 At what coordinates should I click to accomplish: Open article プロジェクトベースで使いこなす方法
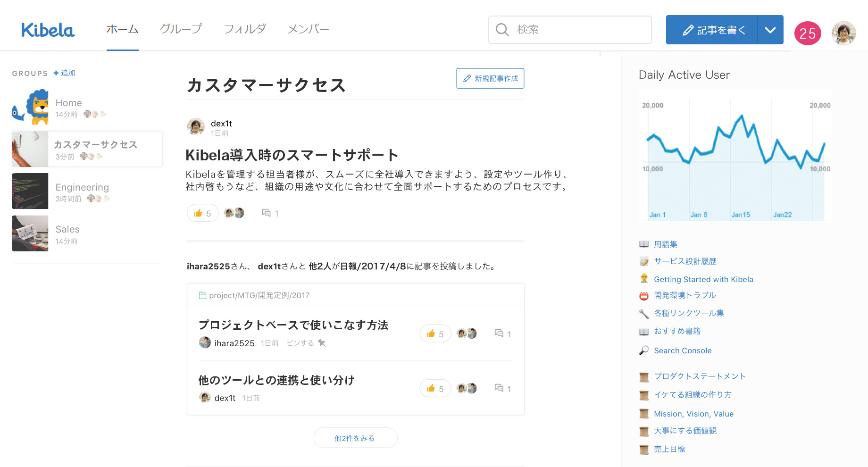(x=293, y=325)
